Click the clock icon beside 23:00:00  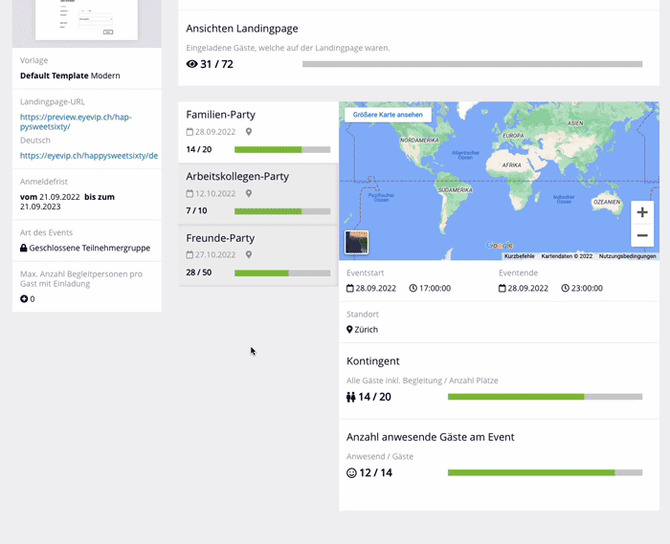point(566,288)
